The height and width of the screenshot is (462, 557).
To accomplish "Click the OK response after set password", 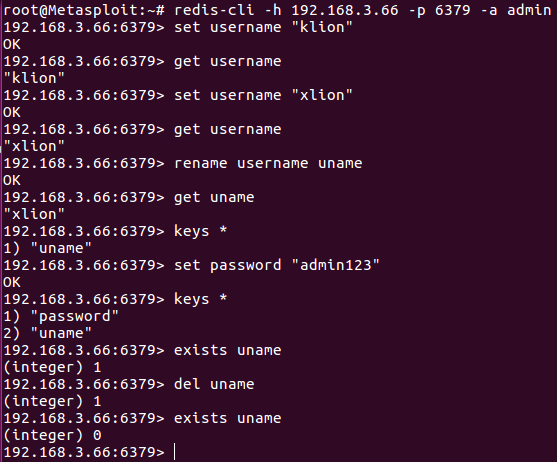I will pos(12,283).
